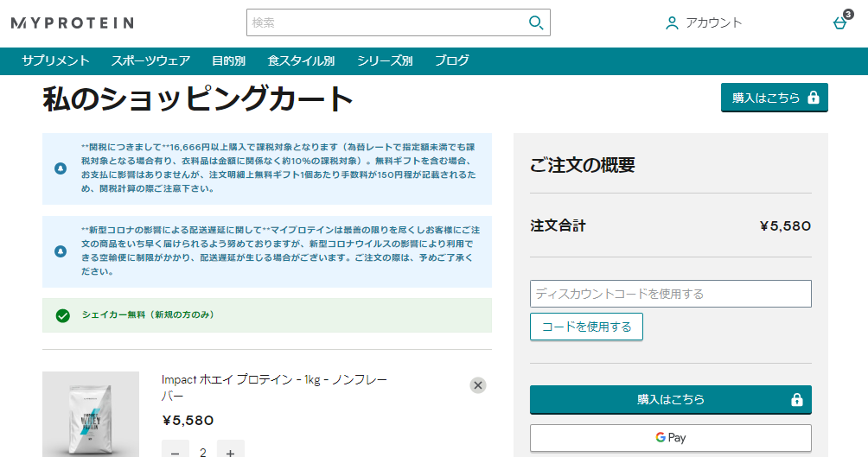The width and height of the screenshot is (868, 457).
Task: Click コードを使用する apply button
Action: pyautogui.click(x=586, y=327)
